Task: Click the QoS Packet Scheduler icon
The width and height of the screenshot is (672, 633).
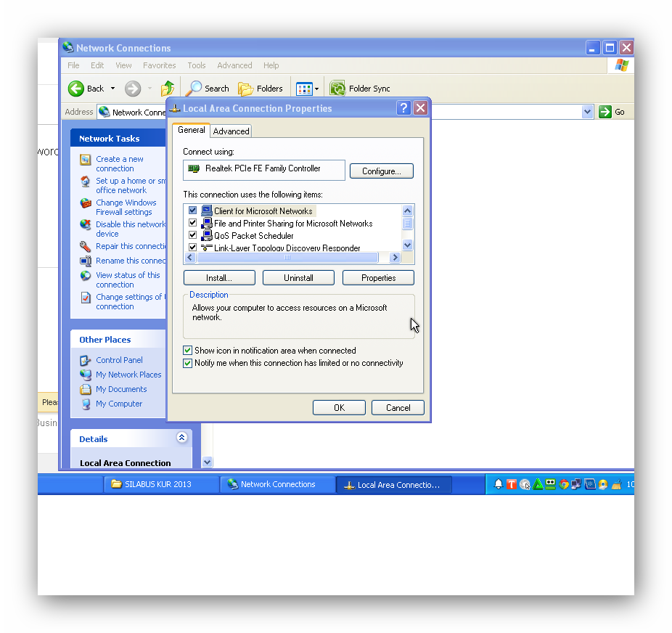Action: coord(207,235)
